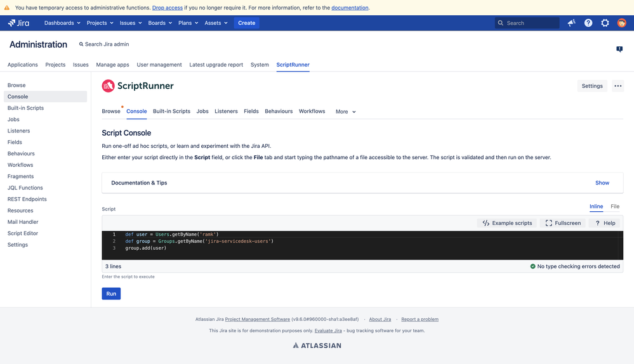Run the script with the Run button
The height and width of the screenshot is (364, 634).
[x=111, y=294]
